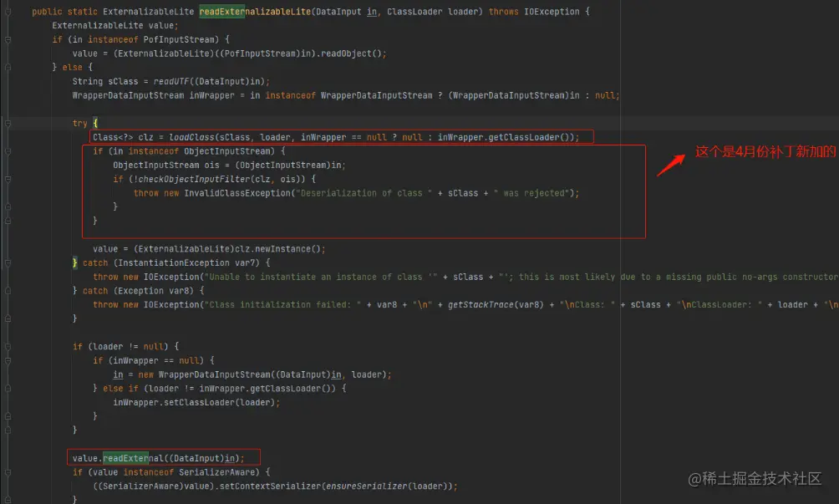Click 'Exception var8' in second catch
Screen dimensions: 839x504
point(155,291)
